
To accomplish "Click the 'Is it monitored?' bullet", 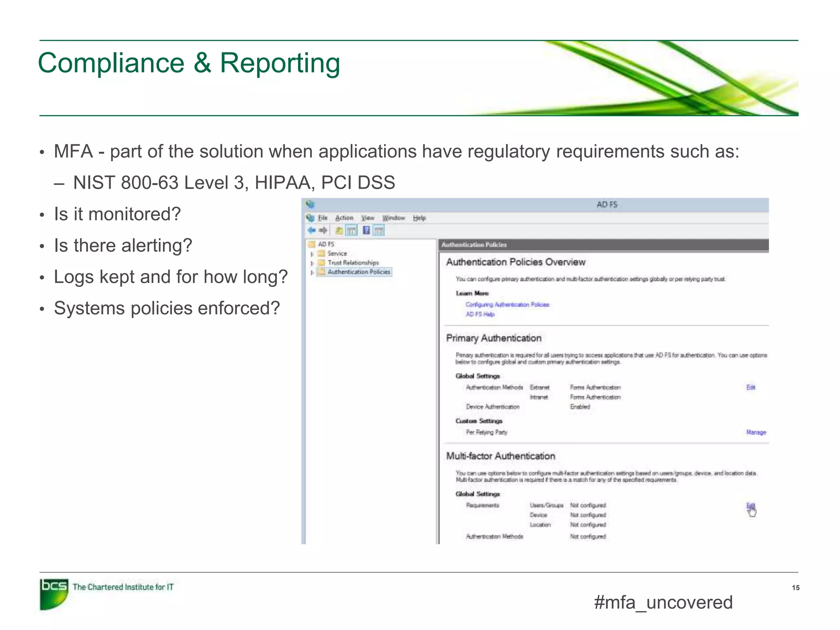I will point(117,214).
